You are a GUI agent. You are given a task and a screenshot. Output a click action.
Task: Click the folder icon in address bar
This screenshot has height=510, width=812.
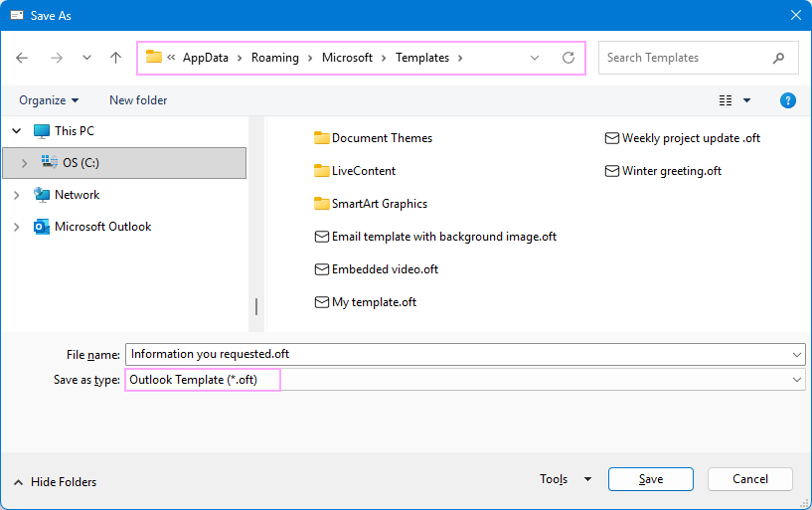154,57
